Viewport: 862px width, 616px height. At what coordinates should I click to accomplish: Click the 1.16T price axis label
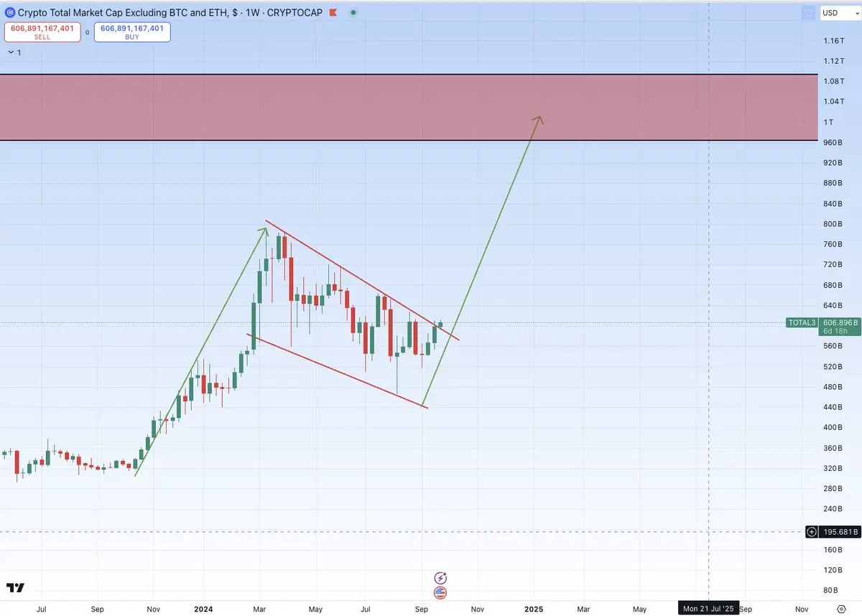pos(833,41)
